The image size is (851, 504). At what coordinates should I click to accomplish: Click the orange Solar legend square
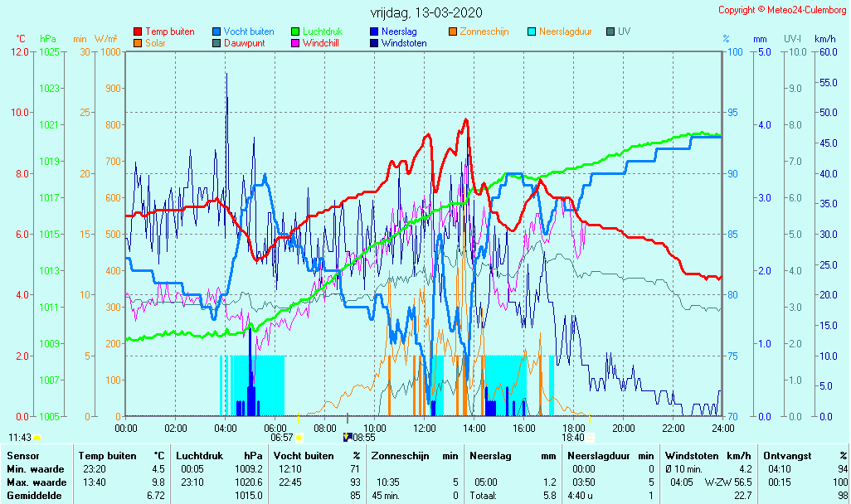tap(138, 43)
